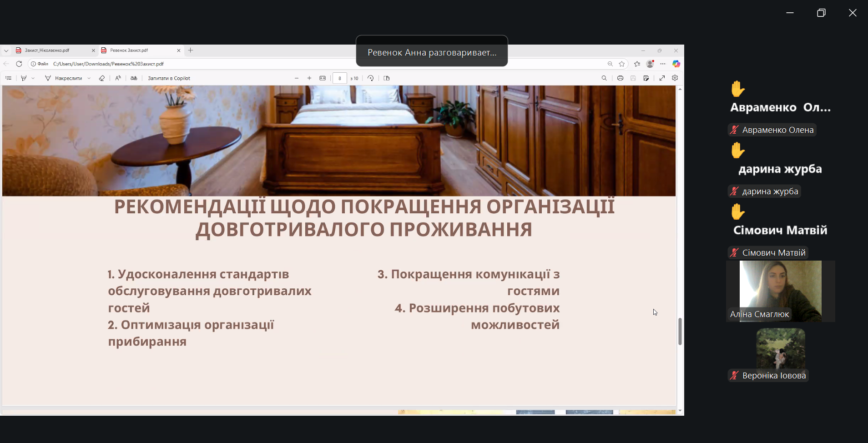Enter full screen PDF view
Image resolution: width=868 pixels, height=443 pixels.
(662, 78)
